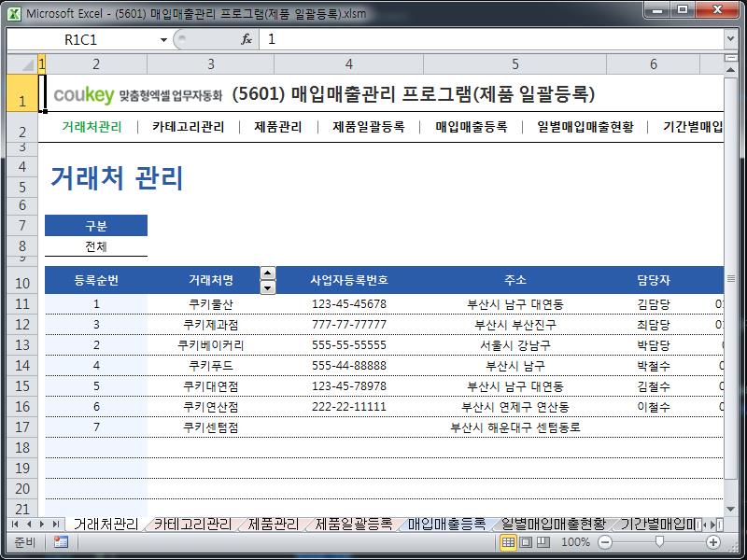The width and height of the screenshot is (747, 560).
Task: Click the 100% zoom level text
Action: pos(575,542)
